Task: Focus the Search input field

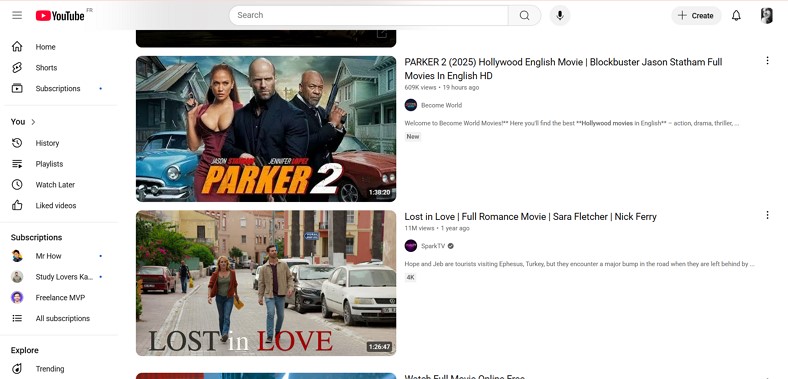Action: point(369,15)
